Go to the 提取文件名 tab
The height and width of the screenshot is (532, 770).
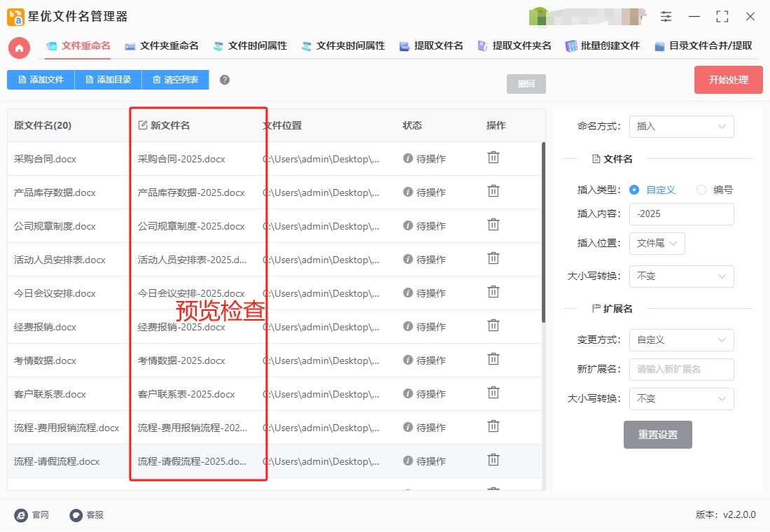point(431,46)
